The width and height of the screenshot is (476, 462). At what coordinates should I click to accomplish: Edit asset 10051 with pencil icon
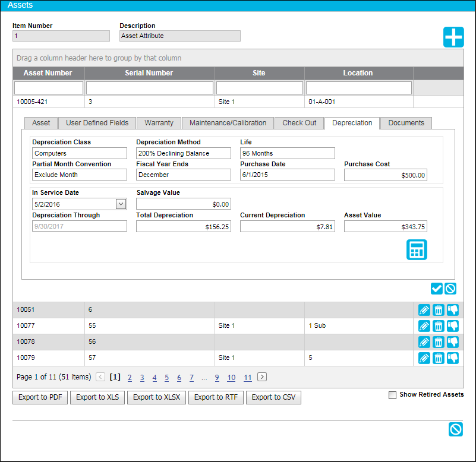(424, 310)
